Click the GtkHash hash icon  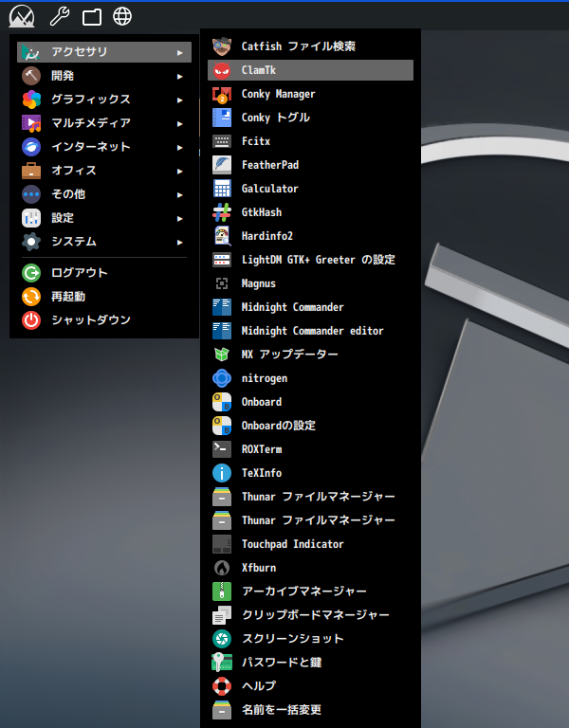[x=222, y=212]
